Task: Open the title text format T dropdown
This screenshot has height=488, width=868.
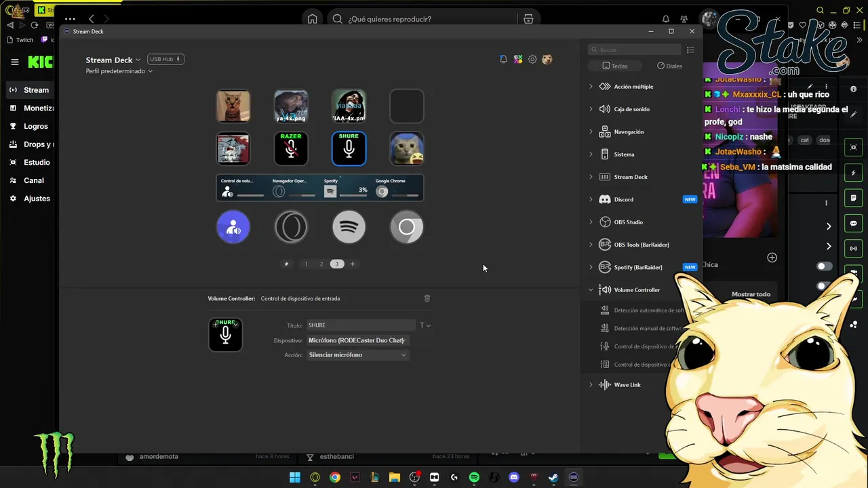Action: (x=425, y=325)
